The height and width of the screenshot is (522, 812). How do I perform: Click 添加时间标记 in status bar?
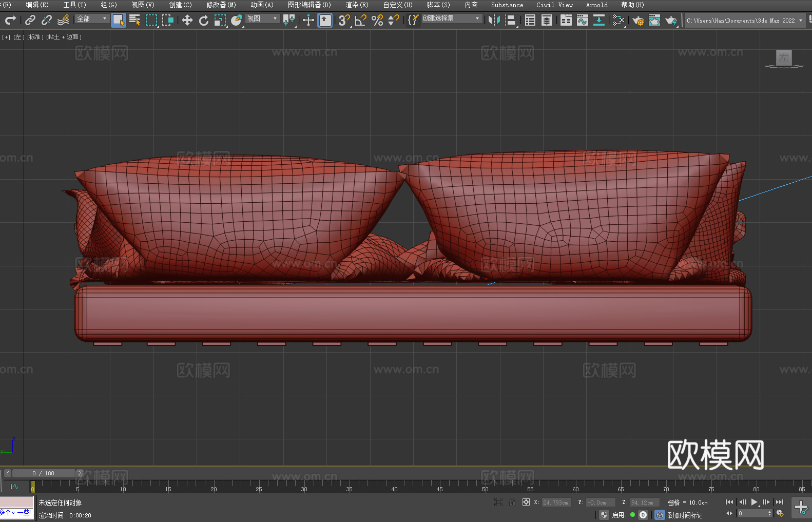[684, 515]
